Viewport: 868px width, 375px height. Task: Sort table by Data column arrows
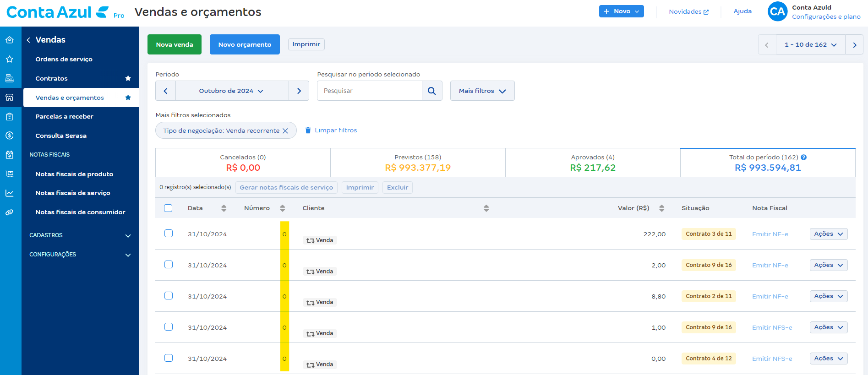tap(224, 208)
